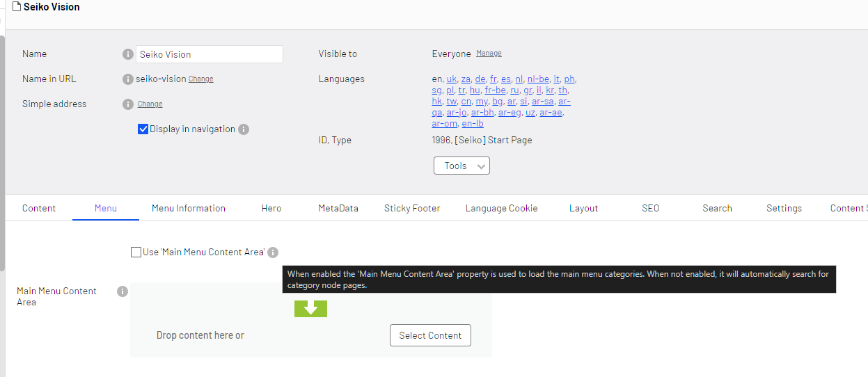Open the Sticky Footer tab

[412, 208]
